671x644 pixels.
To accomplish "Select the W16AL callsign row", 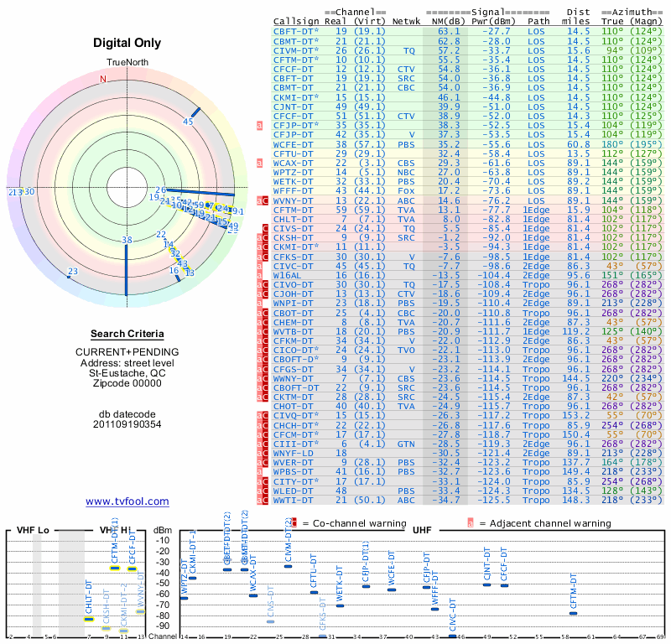I will point(287,276).
